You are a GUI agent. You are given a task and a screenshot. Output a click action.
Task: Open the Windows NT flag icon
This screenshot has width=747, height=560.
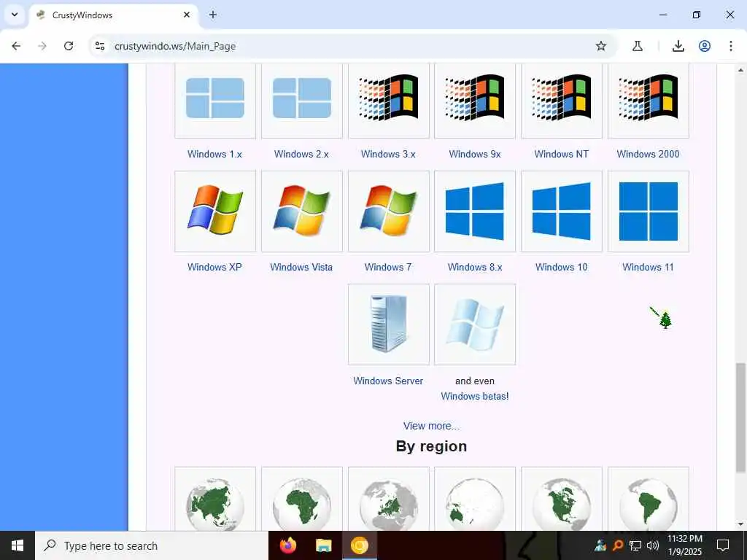[x=562, y=98]
